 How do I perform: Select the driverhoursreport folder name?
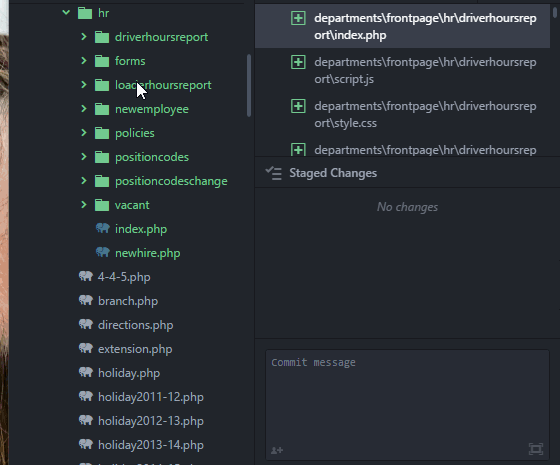coord(161,37)
